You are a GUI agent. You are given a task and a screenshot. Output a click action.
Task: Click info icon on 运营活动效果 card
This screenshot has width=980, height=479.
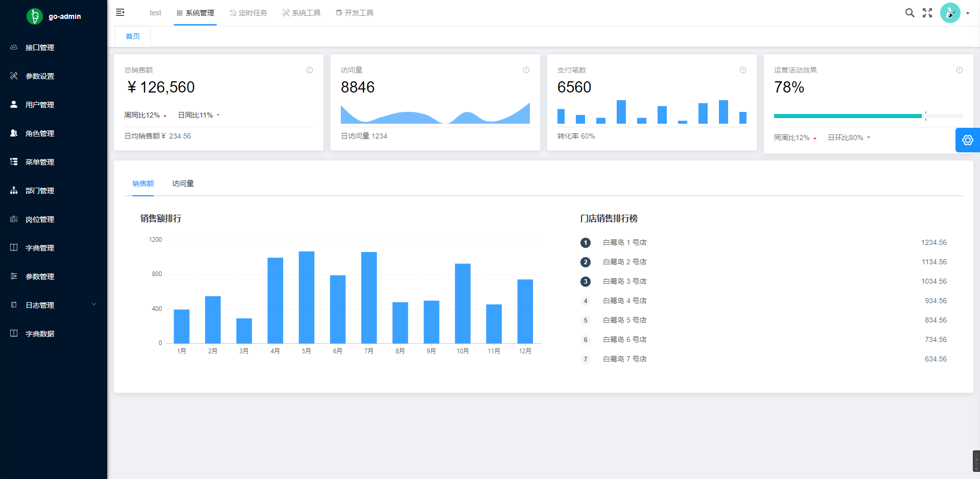click(960, 70)
